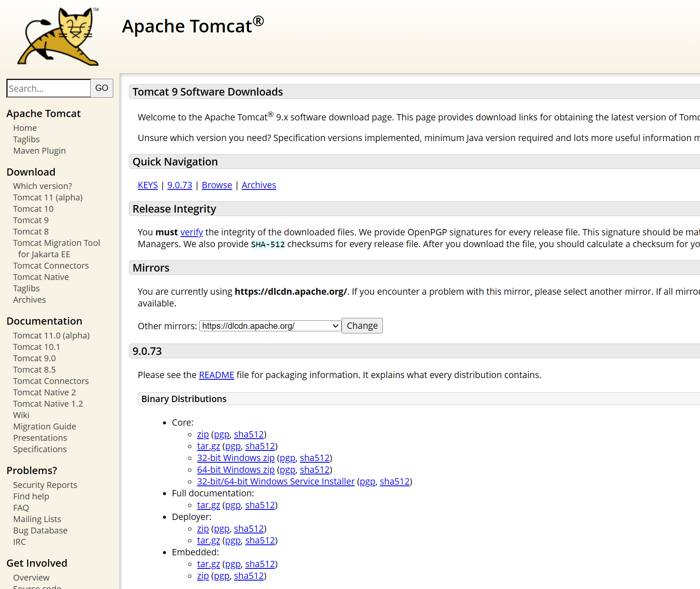Open Tomcat 11.0 (alpha) documentation

[51, 336]
